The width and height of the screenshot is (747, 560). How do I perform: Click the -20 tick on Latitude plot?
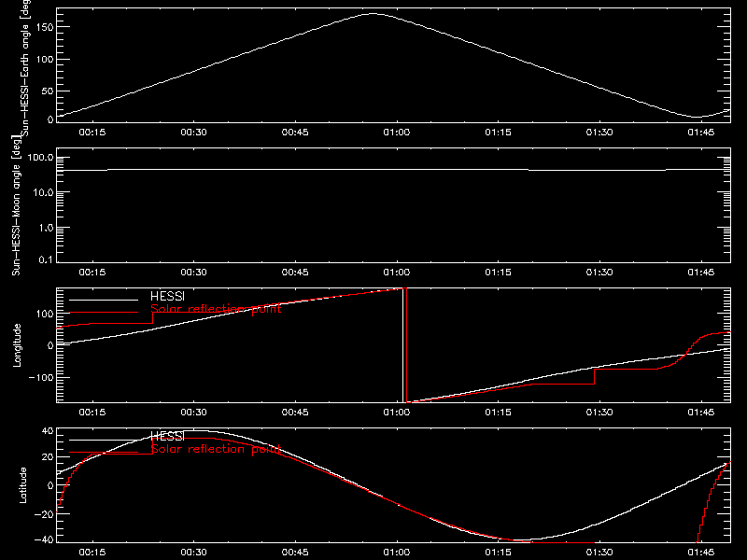pos(44,514)
